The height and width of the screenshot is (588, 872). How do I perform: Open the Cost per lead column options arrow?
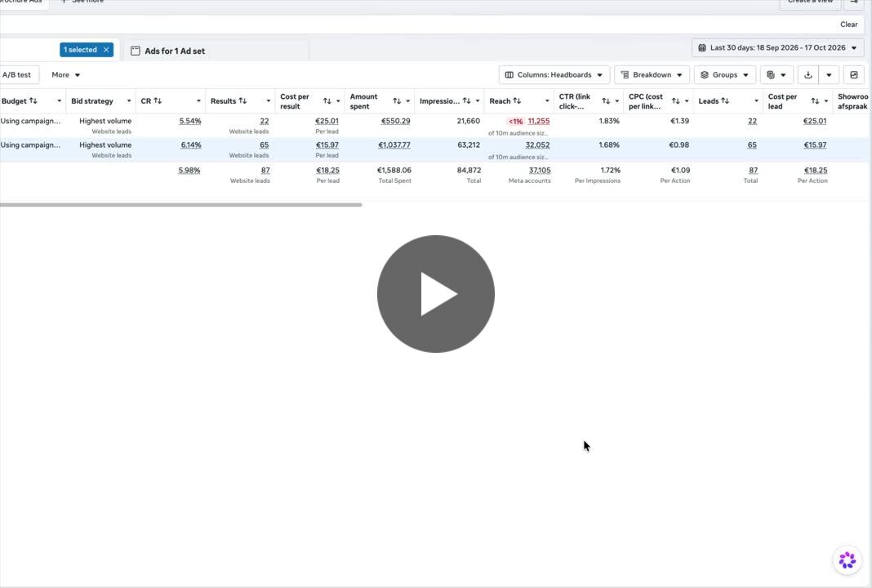pos(825,101)
